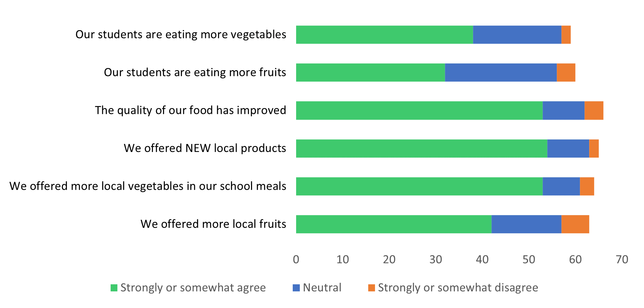
Task: Click green bar for eating more vegetables
Action: click(385, 35)
